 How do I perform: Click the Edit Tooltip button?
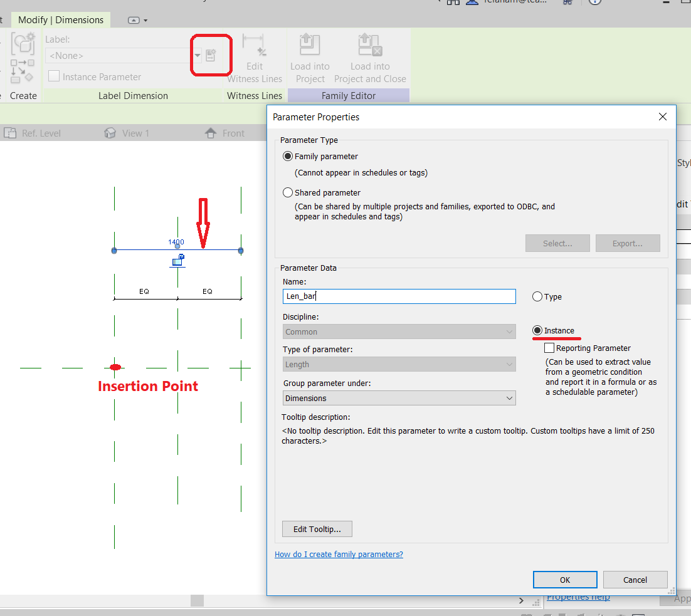(317, 529)
